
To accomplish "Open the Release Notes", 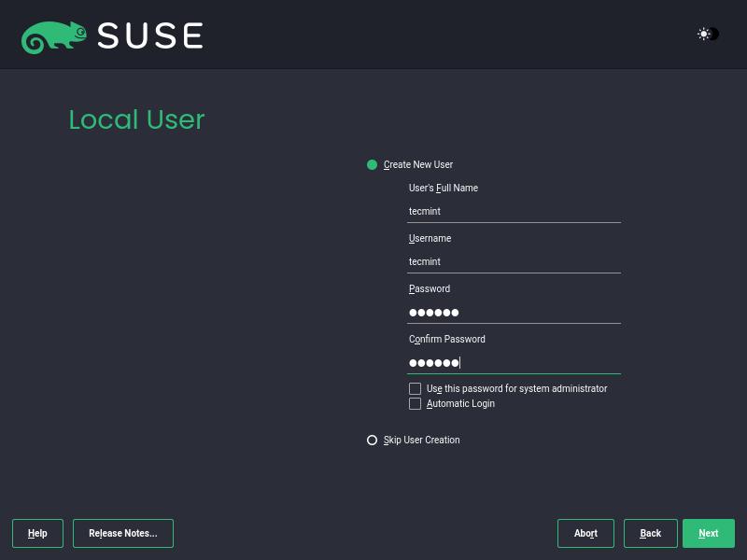I will click(x=123, y=534).
